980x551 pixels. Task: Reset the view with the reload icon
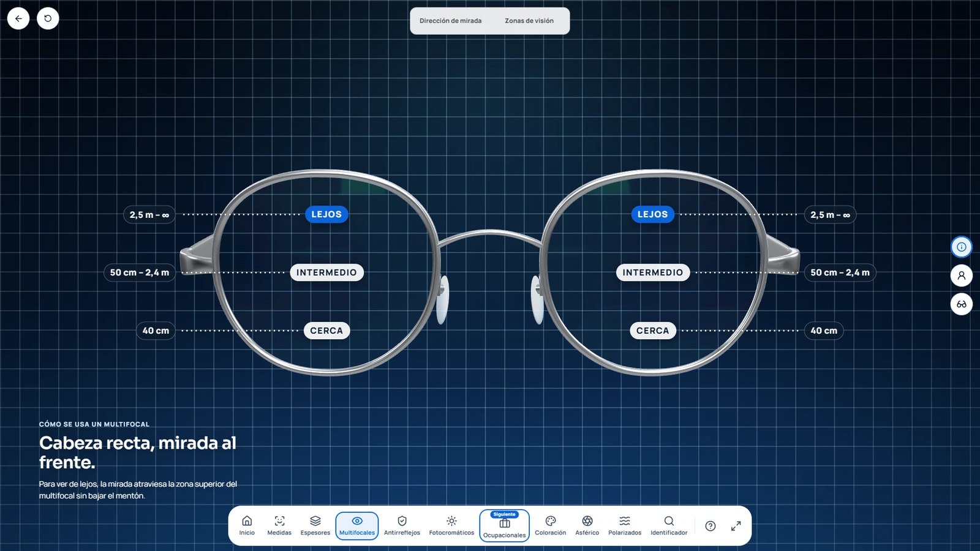48,18
